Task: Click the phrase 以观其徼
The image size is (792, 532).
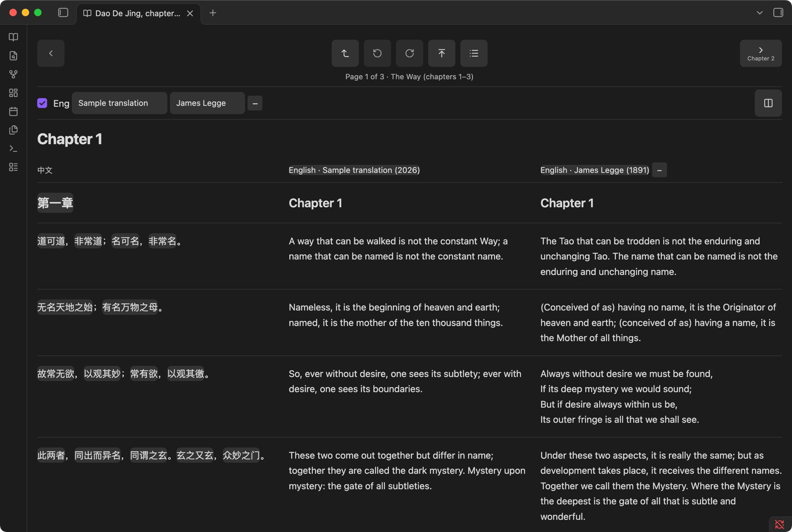Action: [186, 374]
